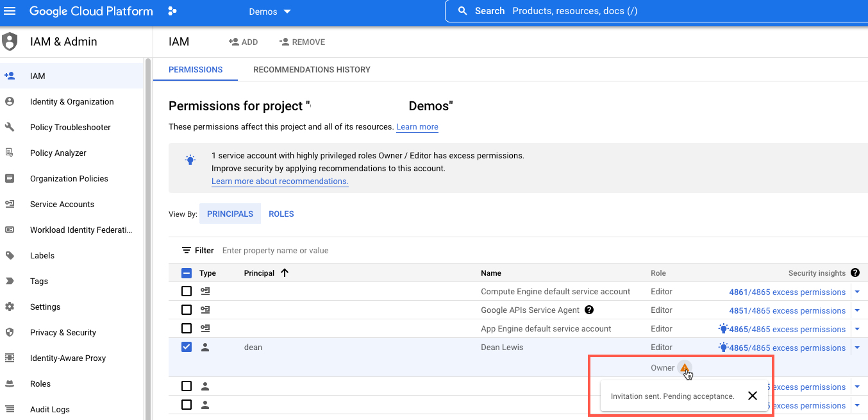
Task: Open Service Accounts in the sidebar
Action: click(72, 204)
